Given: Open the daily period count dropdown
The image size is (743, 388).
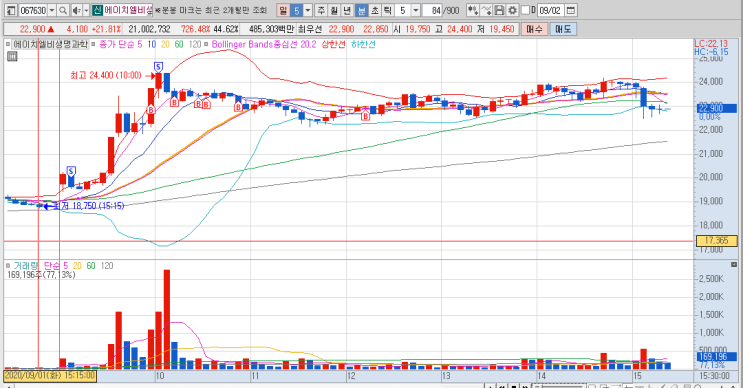Looking at the screenshot, I should point(308,10).
